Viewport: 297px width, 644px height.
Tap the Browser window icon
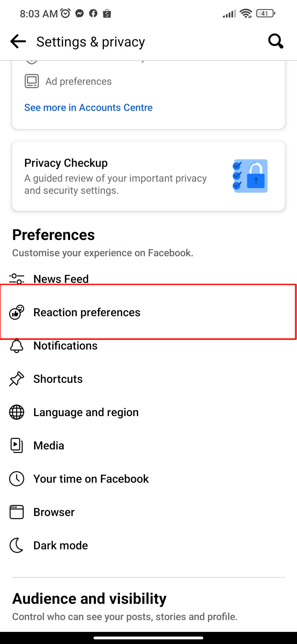pyautogui.click(x=17, y=512)
